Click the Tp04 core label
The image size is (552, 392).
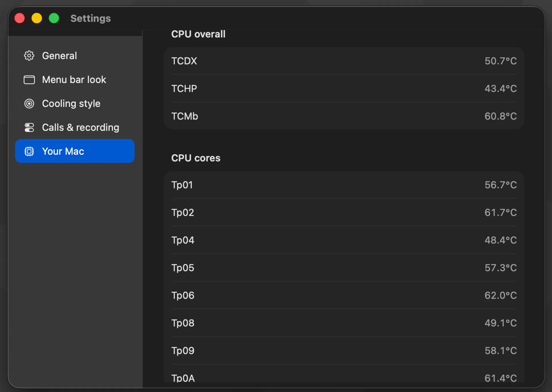point(183,240)
